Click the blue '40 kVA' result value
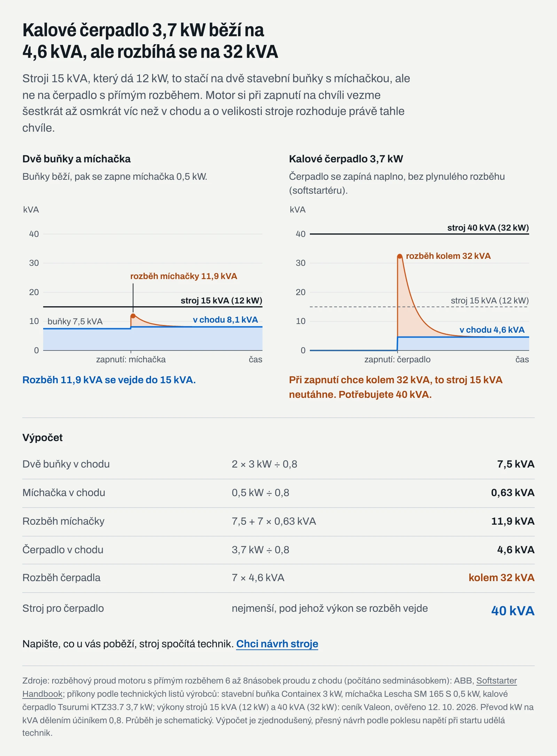Screen dimensions: 557x756 [x=513, y=611]
